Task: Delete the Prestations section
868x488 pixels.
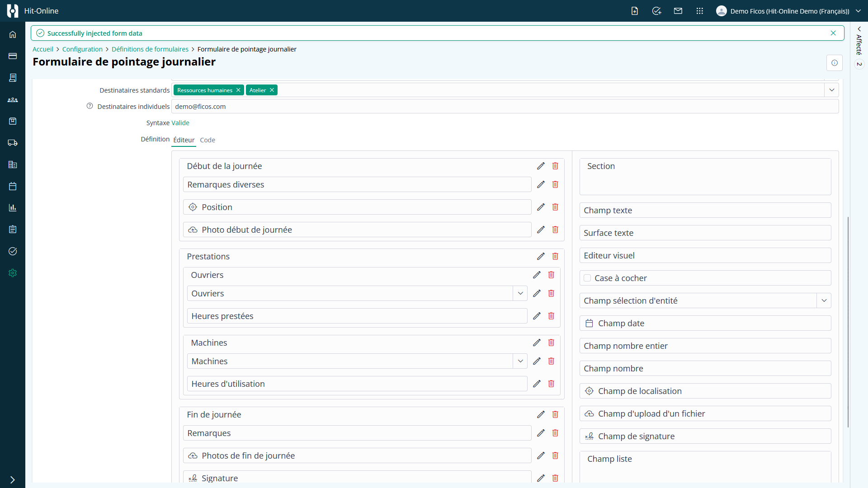Action: (555, 257)
